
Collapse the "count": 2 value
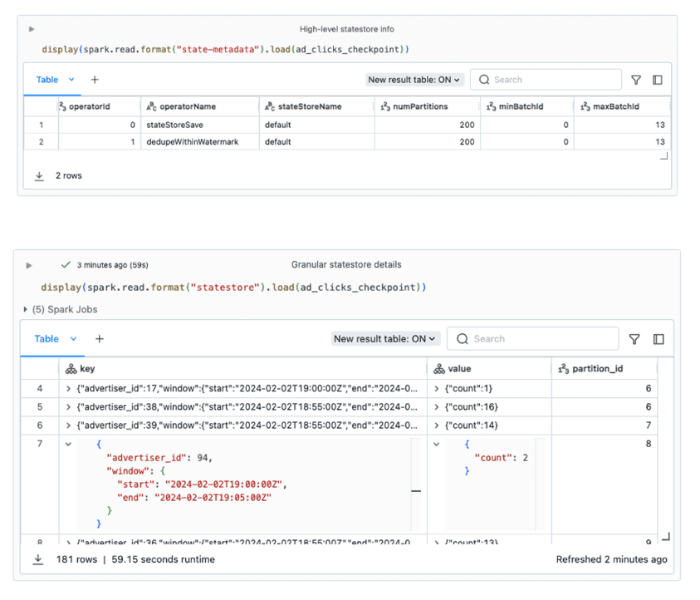coord(437,444)
